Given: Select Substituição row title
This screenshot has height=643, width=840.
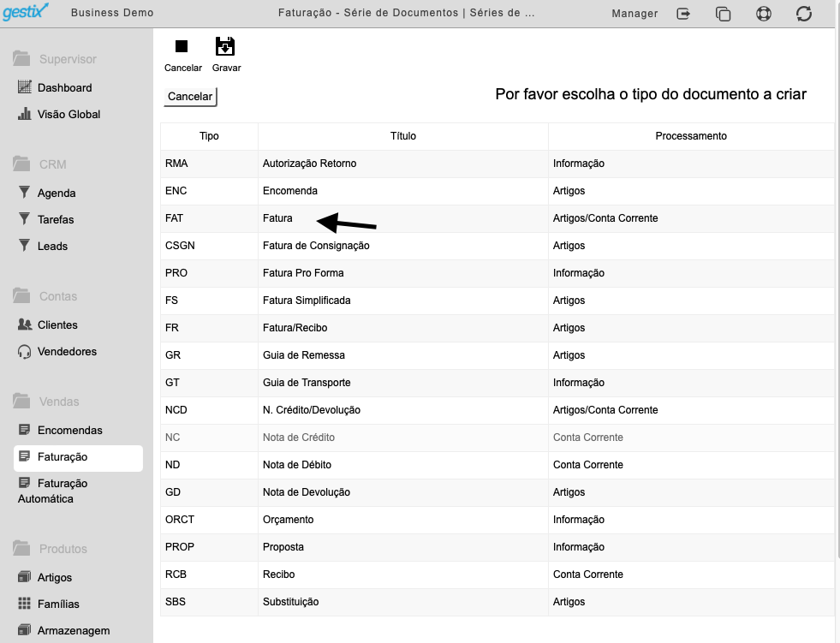Looking at the screenshot, I should coord(290,601).
